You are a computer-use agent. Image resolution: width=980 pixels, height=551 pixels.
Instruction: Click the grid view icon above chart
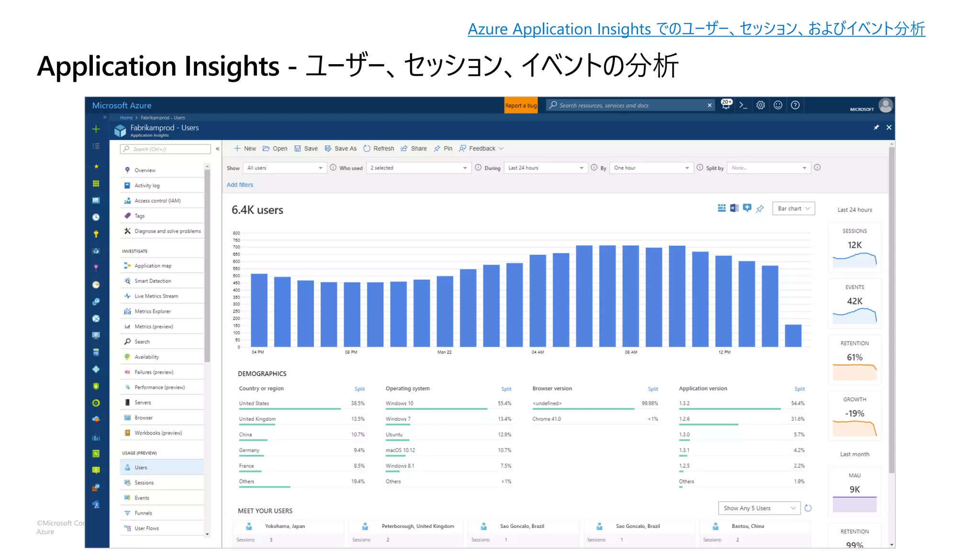point(722,208)
